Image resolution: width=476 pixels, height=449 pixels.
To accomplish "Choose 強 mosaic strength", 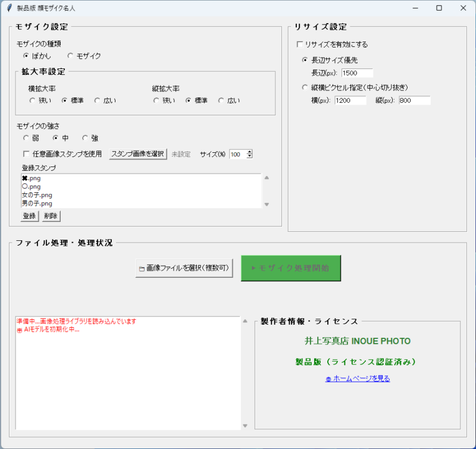I will [x=85, y=138].
